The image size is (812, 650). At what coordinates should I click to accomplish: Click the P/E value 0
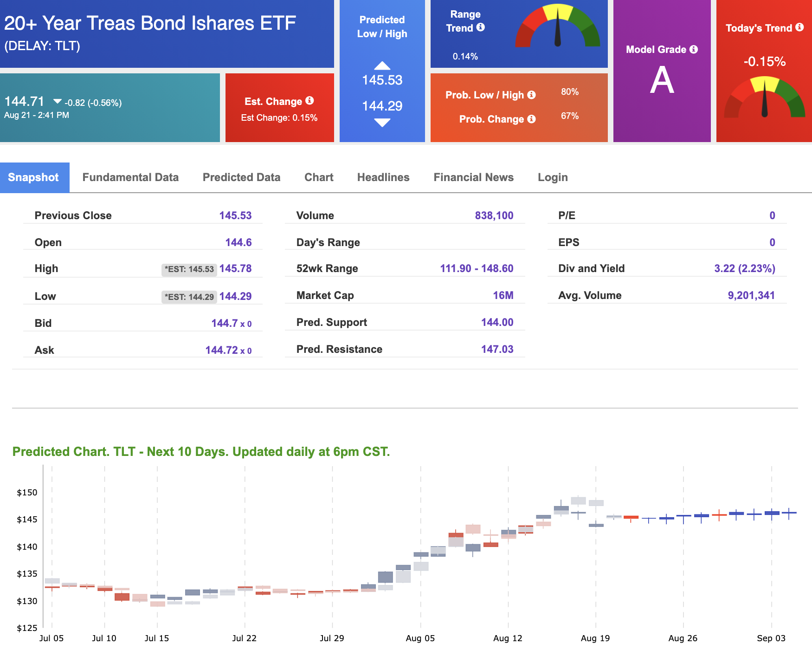tap(772, 215)
